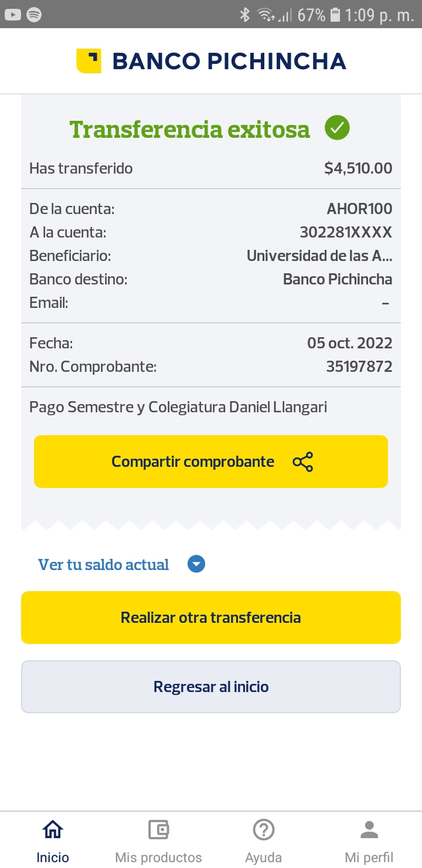Tap the Spotify status bar icon
422x868 pixels.
point(34,15)
